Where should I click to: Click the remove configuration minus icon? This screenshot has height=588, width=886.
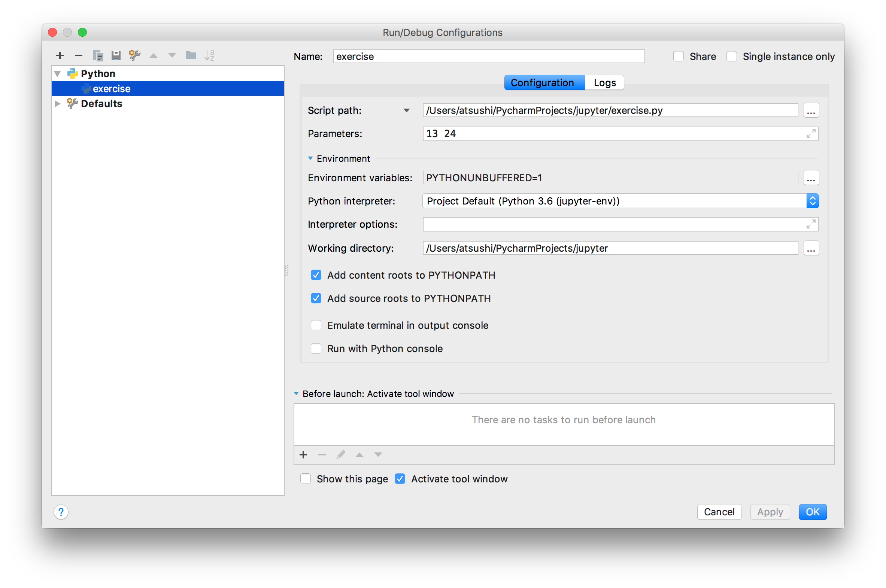click(x=78, y=56)
